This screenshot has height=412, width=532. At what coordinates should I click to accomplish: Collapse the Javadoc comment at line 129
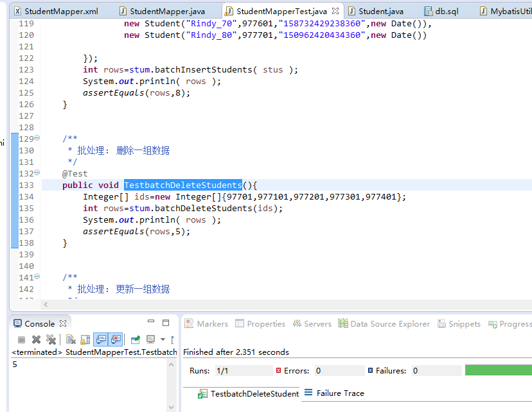pyautogui.click(x=37, y=139)
